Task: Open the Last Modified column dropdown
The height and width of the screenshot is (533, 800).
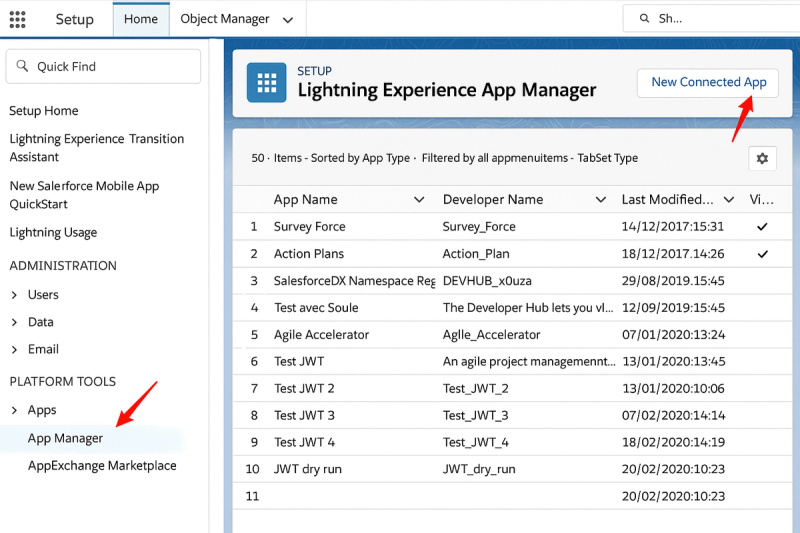Action: point(729,199)
